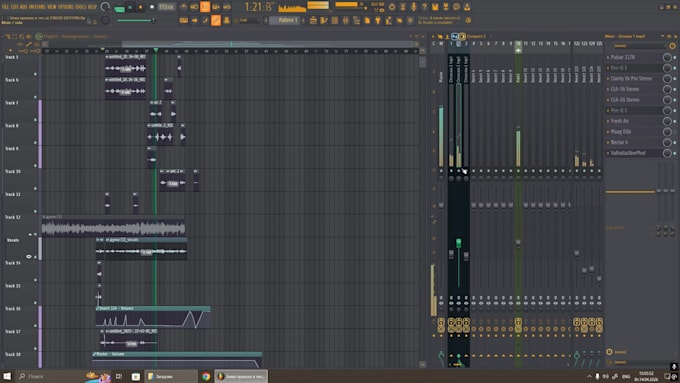Select the Vocals track header
This screenshot has height=383, width=680.
[19, 249]
